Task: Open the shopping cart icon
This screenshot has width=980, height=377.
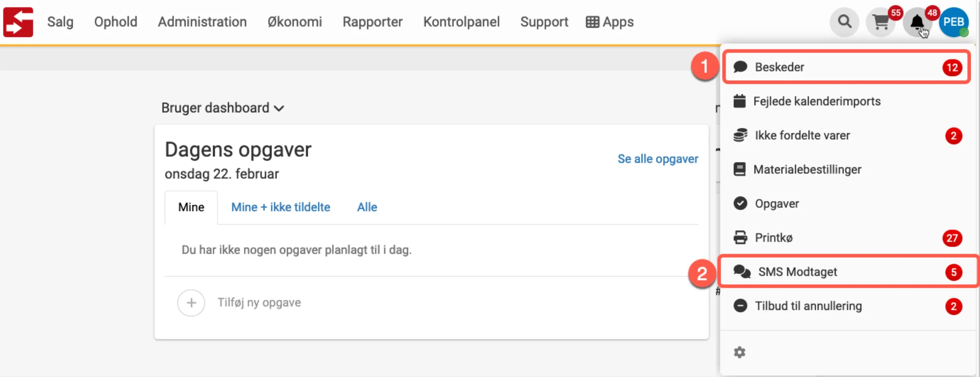Action: 881,22
